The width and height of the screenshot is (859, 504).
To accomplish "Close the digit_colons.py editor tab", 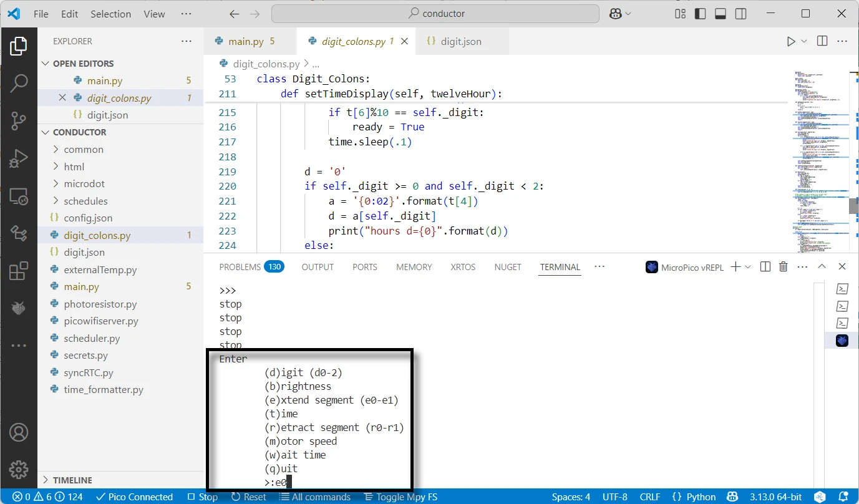I will pos(404,41).
